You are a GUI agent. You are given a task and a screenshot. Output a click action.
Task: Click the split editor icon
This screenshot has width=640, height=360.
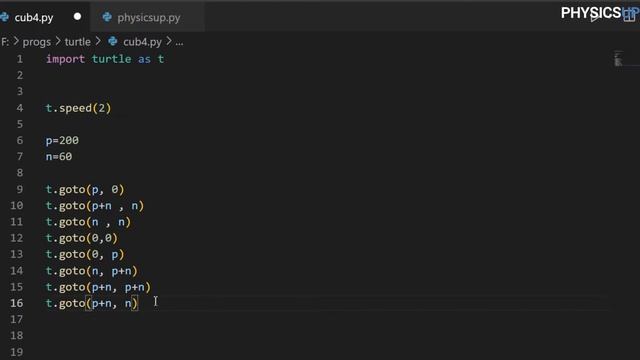(629, 15)
